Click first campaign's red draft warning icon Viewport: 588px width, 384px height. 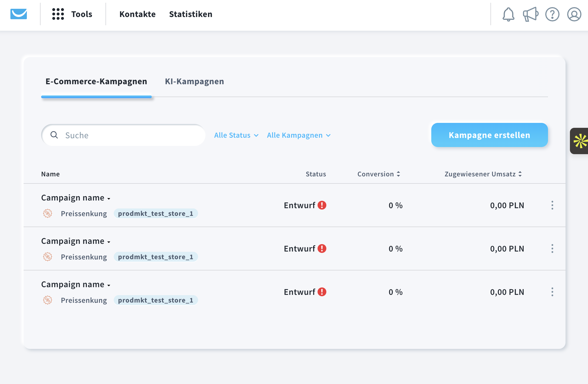pyautogui.click(x=322, y=205)
